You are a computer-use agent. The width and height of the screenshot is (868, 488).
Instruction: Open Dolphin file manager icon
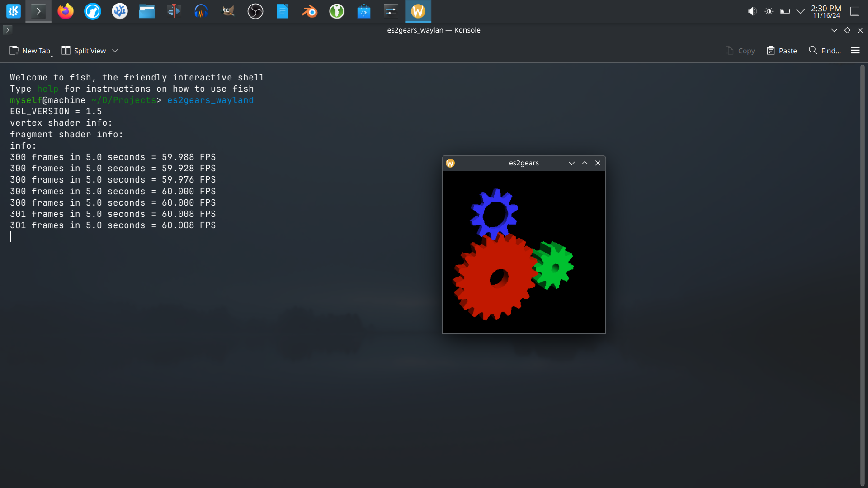click(147, 11)
